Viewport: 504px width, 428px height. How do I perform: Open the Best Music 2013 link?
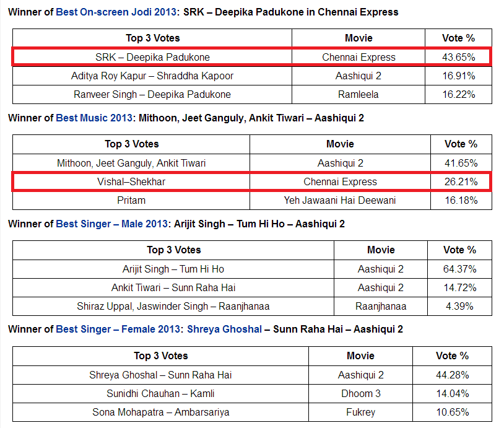pos(94,118)
